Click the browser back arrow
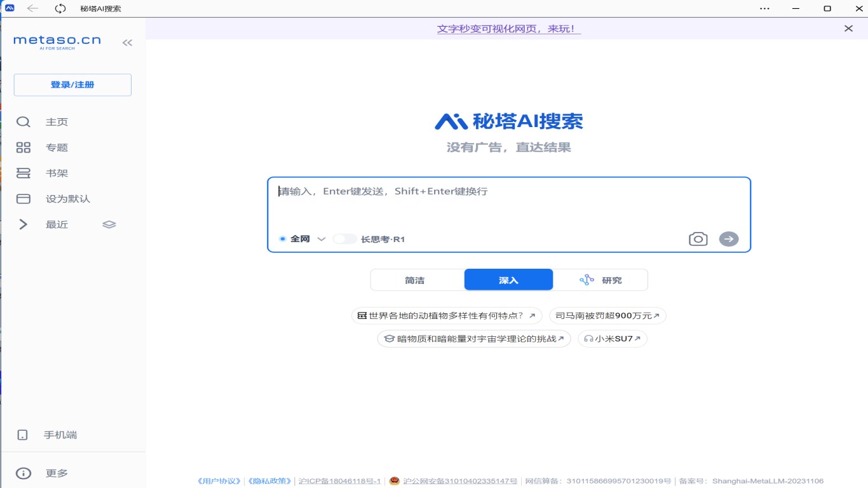Image resolution: width=868 pixels, height=488 pixels. 32,8
